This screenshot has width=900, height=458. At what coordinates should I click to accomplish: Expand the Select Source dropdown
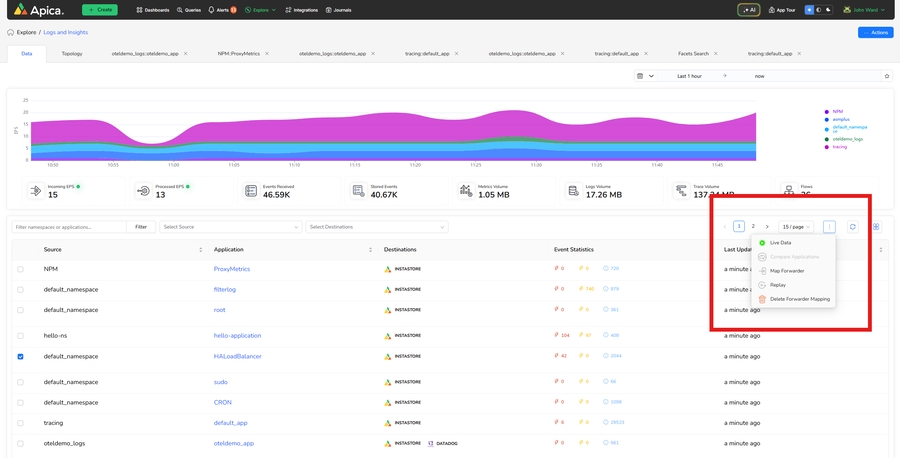[230, 227]
